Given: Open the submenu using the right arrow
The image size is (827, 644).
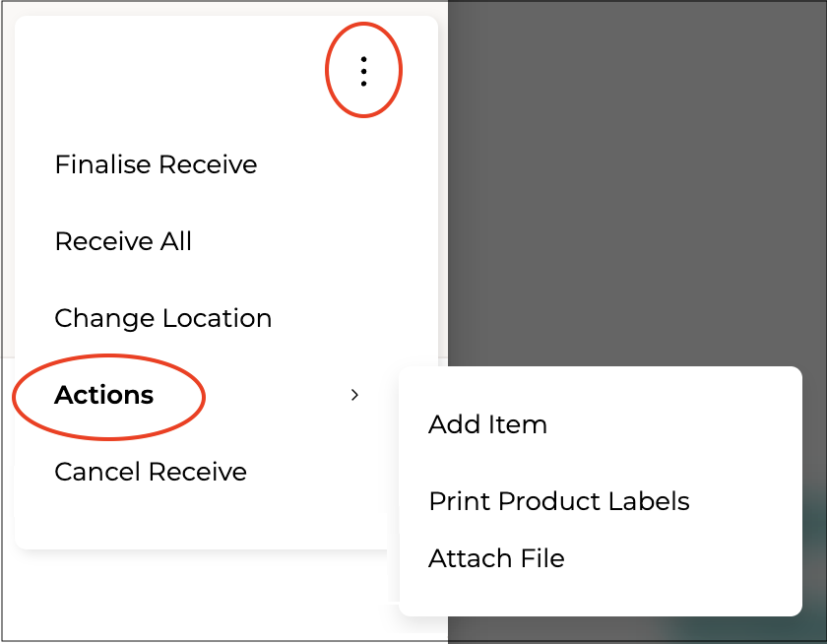Looking at the screenshot, I should [x=355, y=395].
